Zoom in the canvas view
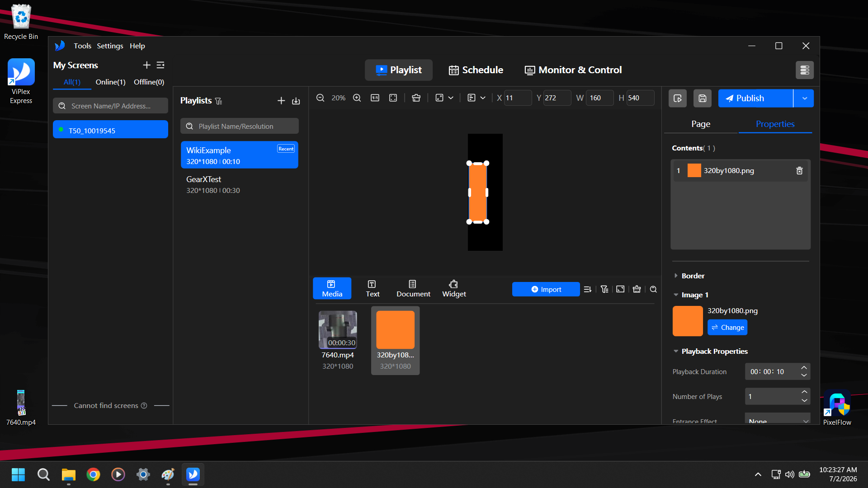The width and height of the screenshot is (868, 488). click(357, 98)
